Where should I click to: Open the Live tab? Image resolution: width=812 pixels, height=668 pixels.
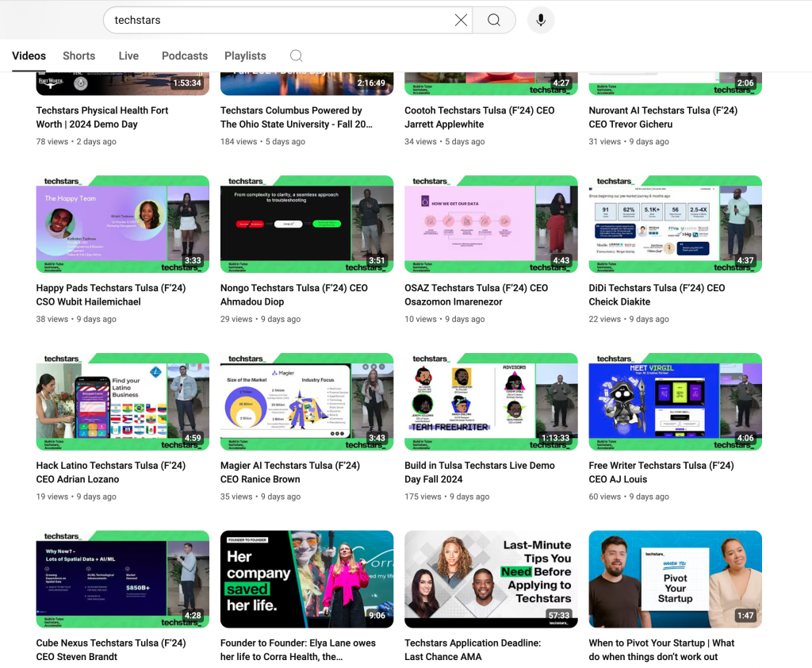[x=128, y=56]
